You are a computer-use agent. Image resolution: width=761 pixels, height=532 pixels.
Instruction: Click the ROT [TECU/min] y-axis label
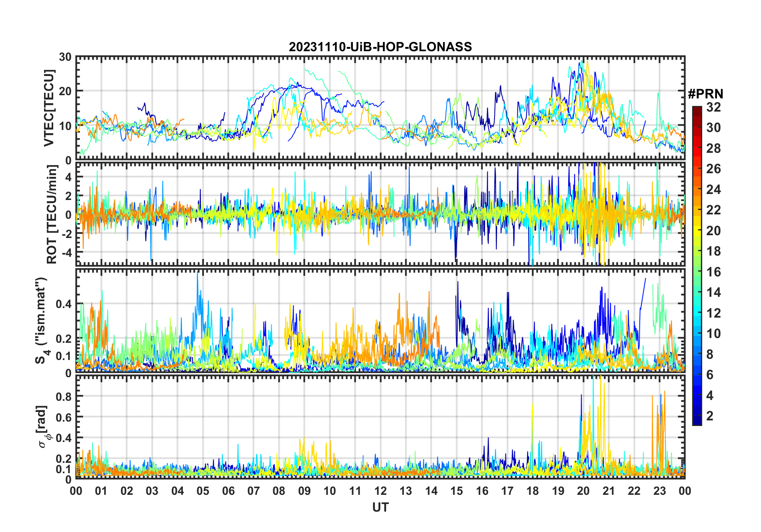point(52,214)
